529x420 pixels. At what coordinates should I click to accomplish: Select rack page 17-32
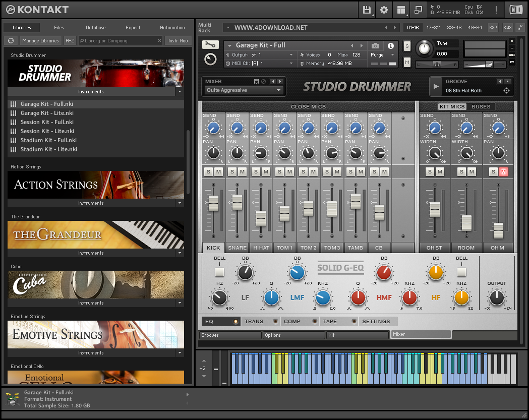(433, 27)
